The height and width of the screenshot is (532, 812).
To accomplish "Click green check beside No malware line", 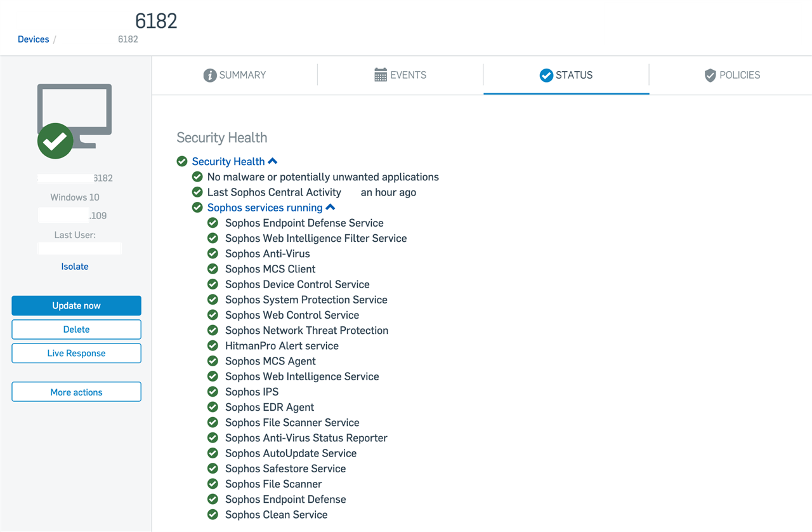I will tap(197, 177).
